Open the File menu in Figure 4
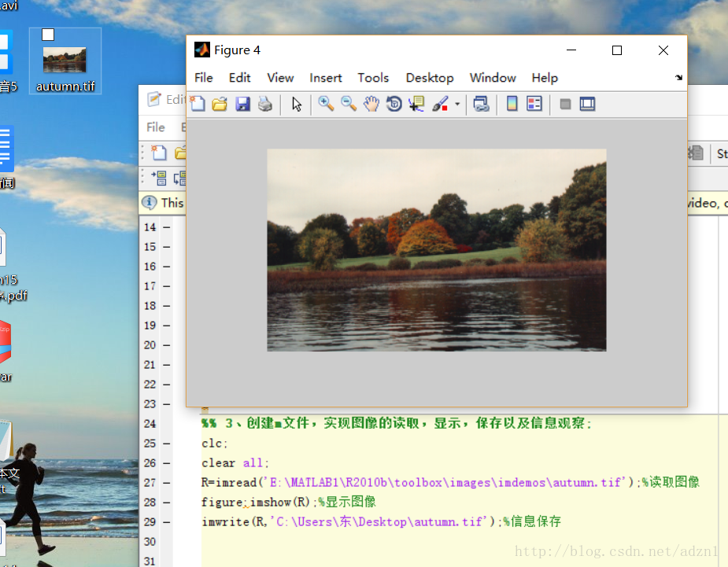This screenshot has height=567, width=728. pos(203,78)
